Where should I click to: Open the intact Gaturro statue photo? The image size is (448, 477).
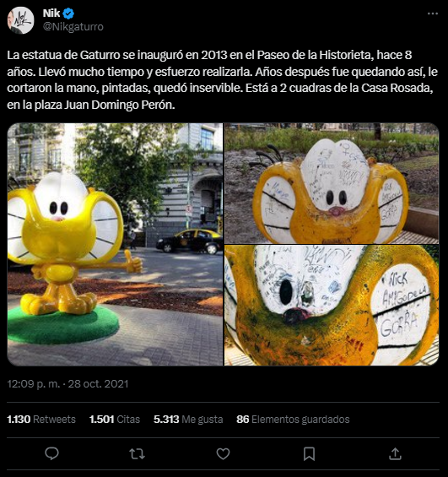(115, 244)
